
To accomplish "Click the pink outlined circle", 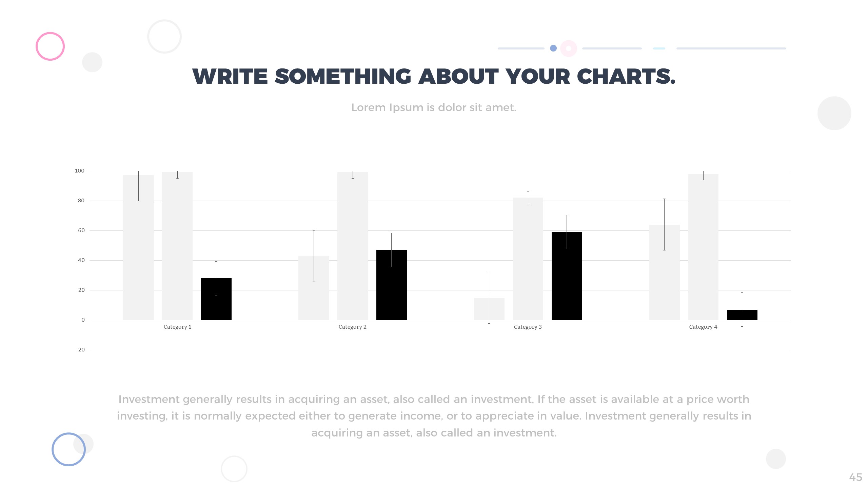I will pyautogui.click(x=50, y=46).
